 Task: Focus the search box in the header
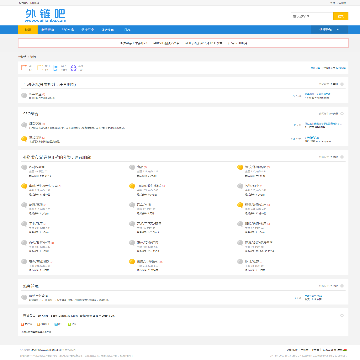coord(312,16)
